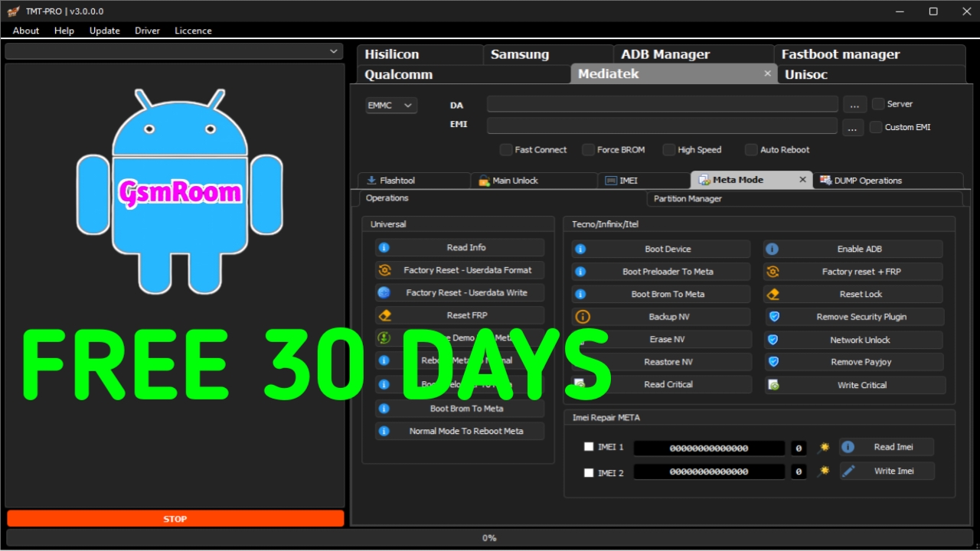This screenshot has width=980, height=551.
Task: Click the IMEI 1 number input field
Action: point(709,448)
